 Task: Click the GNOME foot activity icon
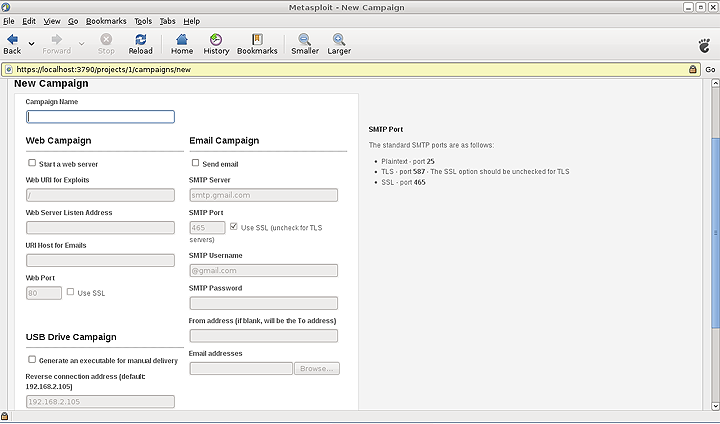coord(704,45)
